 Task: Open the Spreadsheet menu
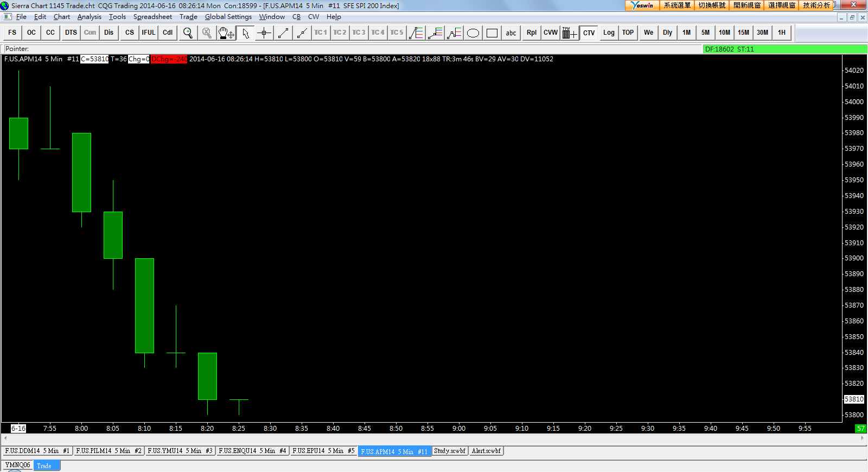pyautogui.click(x=153, y=17)
